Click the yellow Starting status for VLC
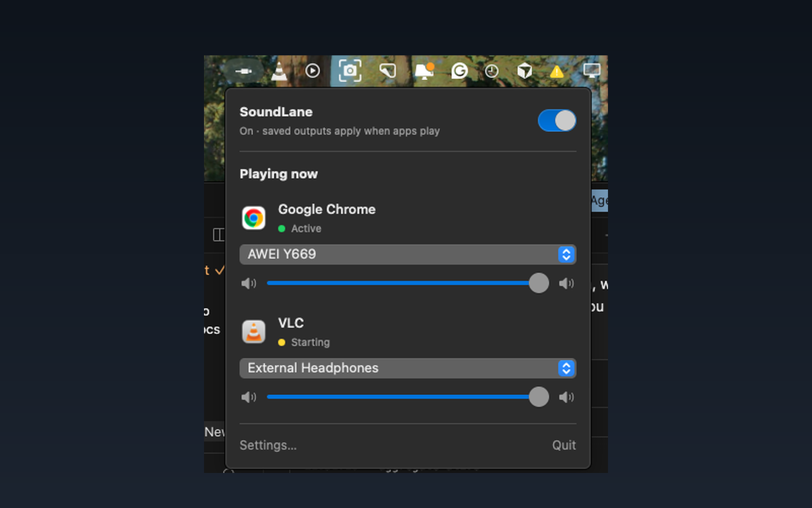 pos(303,342)
